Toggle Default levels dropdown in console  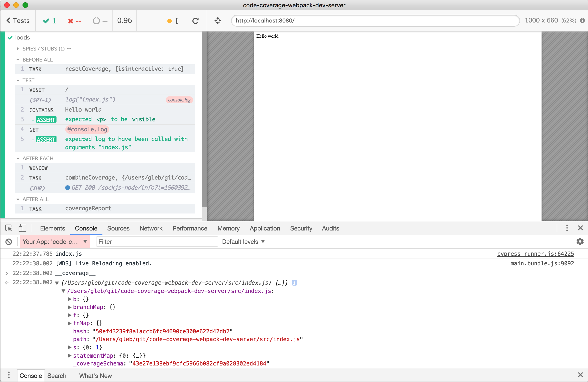click(243, 242)
